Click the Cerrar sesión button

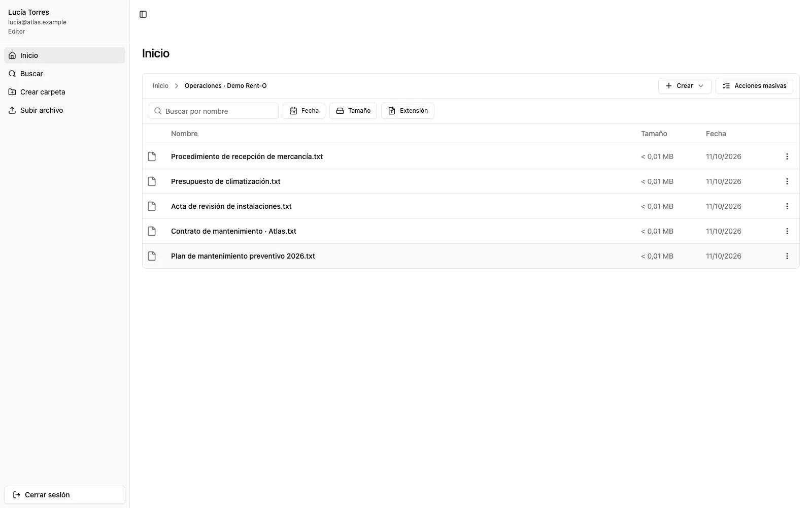(x=64, y=495)
